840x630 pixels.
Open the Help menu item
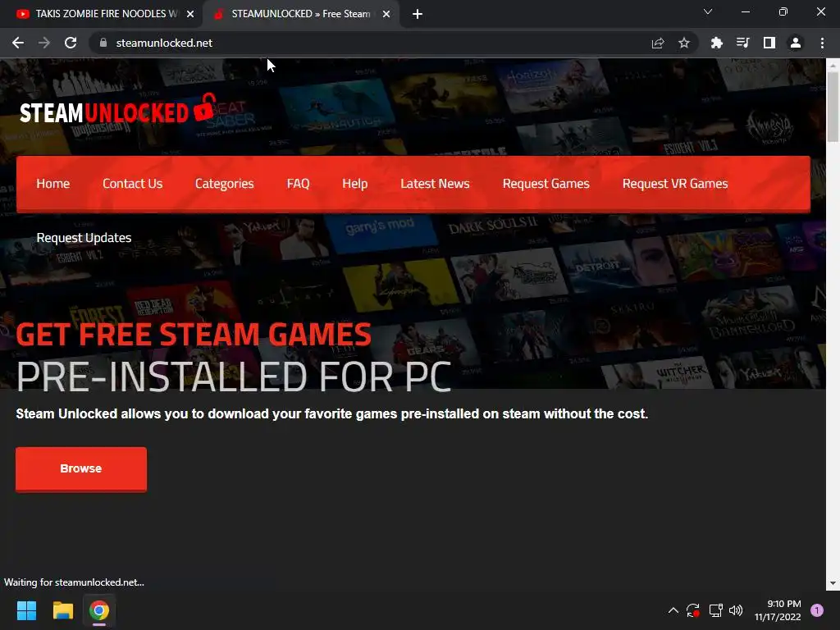pos(354,184)
